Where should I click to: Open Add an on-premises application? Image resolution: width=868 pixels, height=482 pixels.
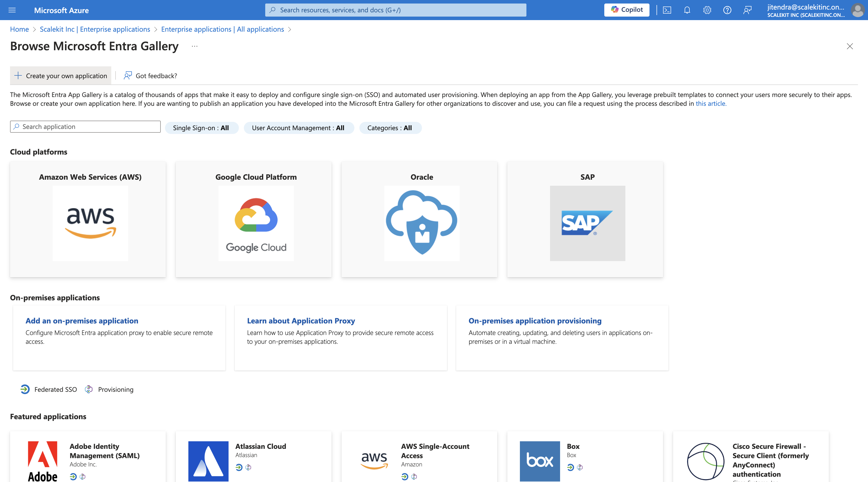pos(82,321)
